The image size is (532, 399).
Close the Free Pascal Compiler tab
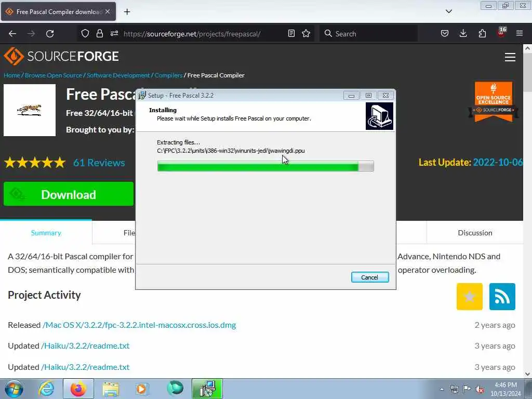tap(108, 11)
